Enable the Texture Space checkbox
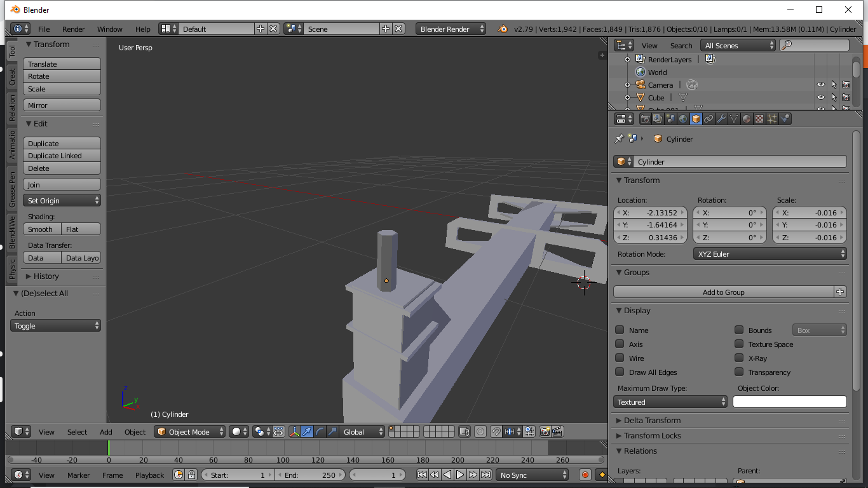Viewport: 868px width, 488px height. [739, 344]
